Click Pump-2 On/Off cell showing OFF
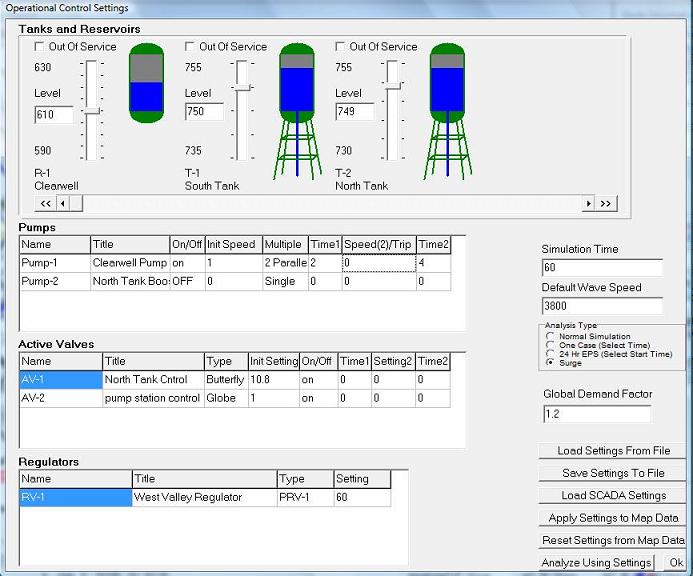 point(187,282)
